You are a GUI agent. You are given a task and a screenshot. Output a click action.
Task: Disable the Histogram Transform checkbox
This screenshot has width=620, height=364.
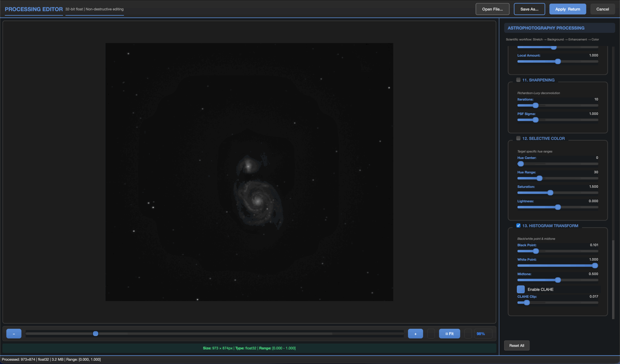518,225
